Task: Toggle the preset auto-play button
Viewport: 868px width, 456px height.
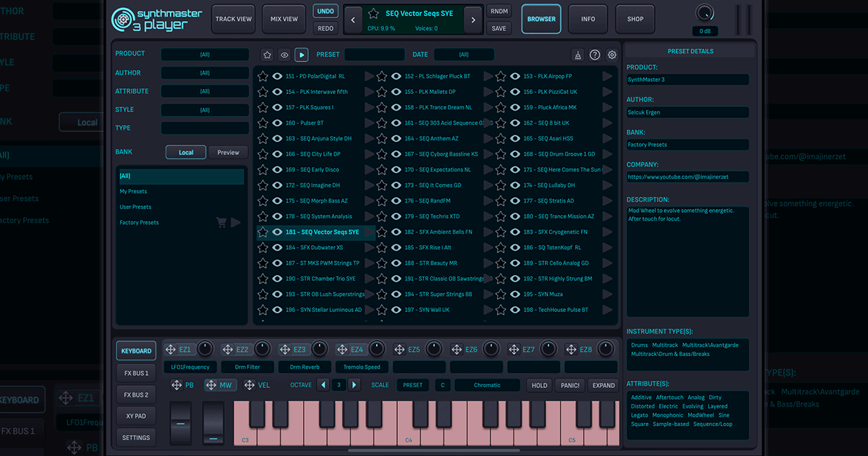Action: [302, 54]
